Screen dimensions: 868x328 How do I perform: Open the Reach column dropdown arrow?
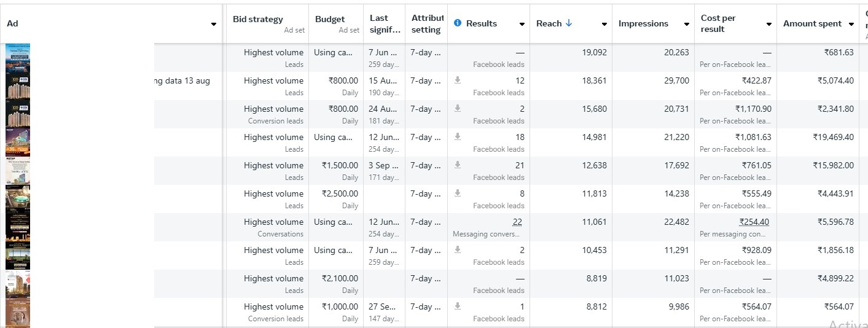point(604,24)
